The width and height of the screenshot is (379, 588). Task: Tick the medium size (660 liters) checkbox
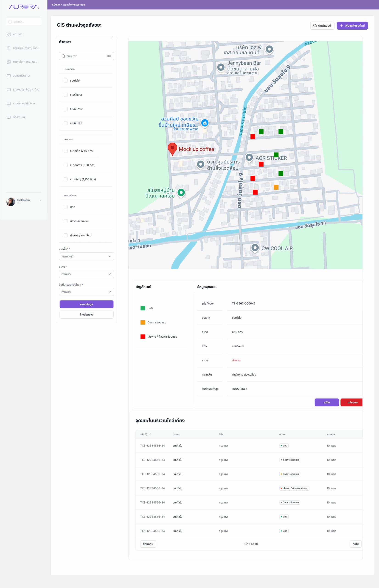[66, 165]
